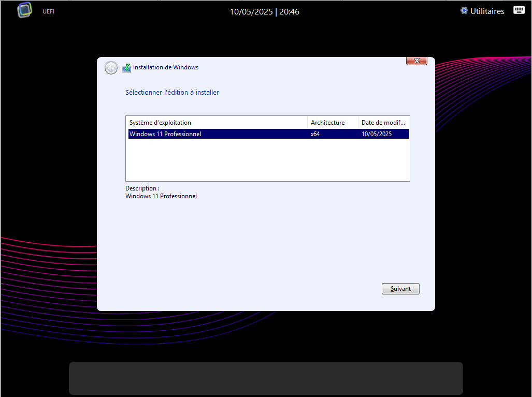Go back using the round arrow button
Screen dimensions: 532x397
tap(111, 68)
